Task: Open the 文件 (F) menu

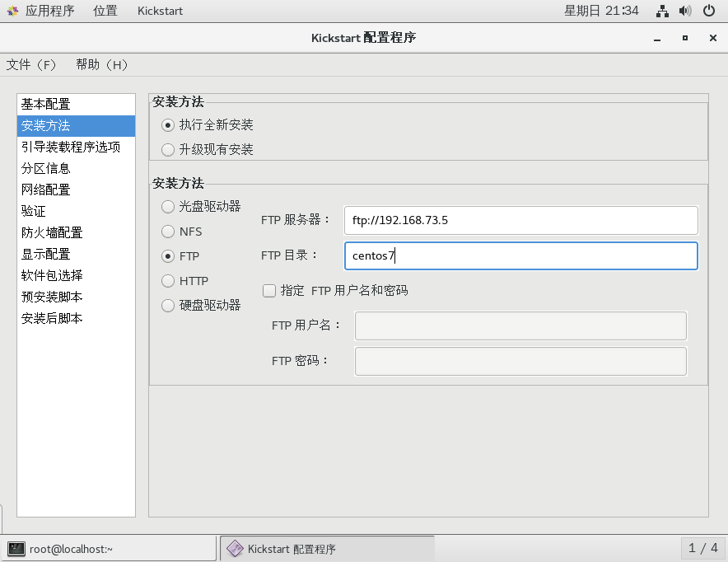Action: click(x=31, y=64)
